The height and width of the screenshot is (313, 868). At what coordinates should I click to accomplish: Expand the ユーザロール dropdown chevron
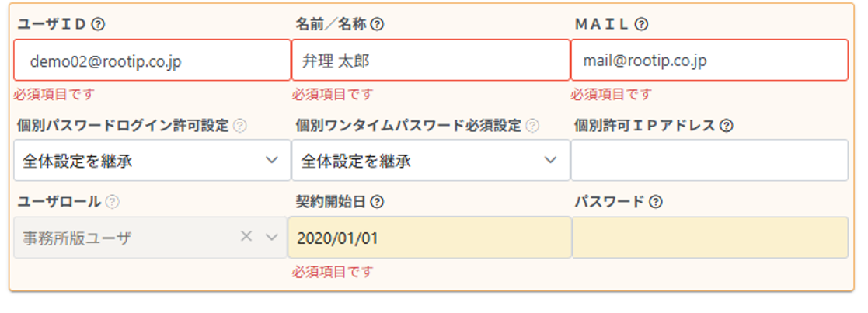coord(271,237)
